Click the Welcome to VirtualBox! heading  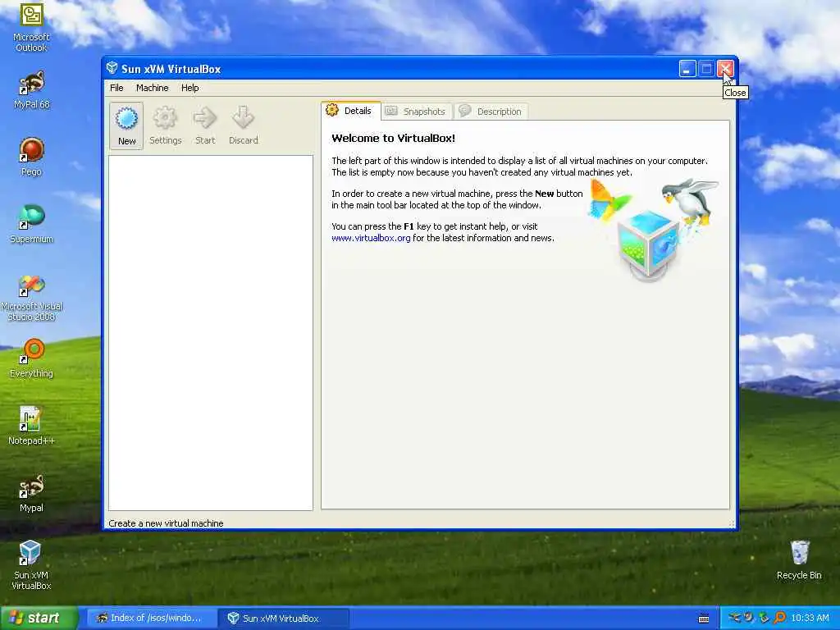tap(393, 138)
